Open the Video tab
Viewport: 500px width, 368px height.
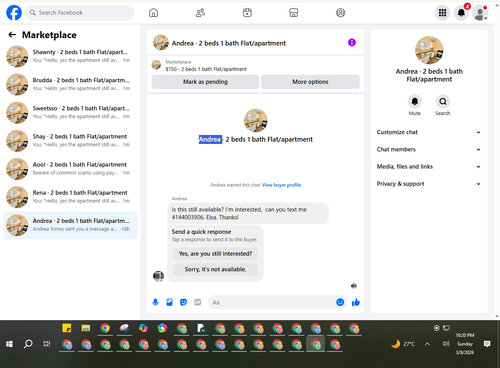click(247, 13)
